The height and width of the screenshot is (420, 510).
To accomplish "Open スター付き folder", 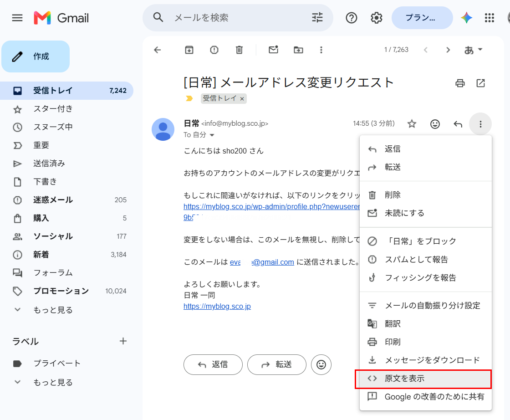I will click(66, 109).
